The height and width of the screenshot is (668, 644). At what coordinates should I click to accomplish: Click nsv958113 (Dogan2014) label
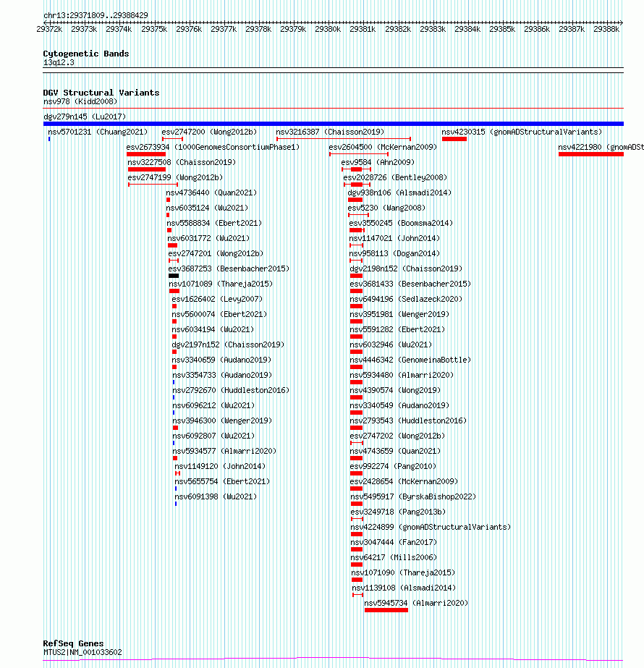click(394, 253)
